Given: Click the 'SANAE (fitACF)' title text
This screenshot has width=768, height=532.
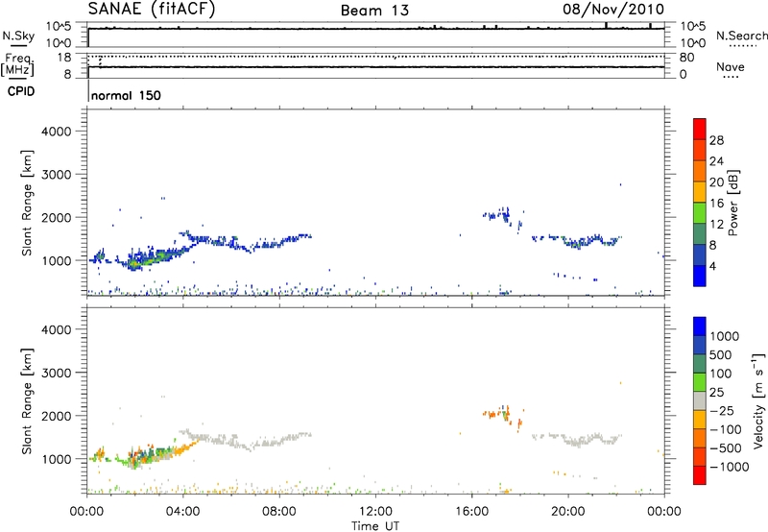Looking at the screenshot, I should [x=152, y=9].
